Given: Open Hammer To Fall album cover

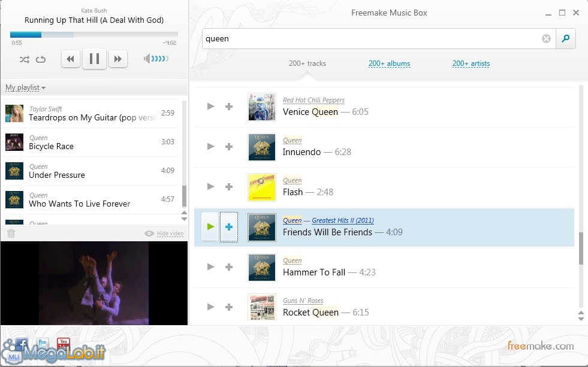Looking at the screenshot, I should click(262, 268).
